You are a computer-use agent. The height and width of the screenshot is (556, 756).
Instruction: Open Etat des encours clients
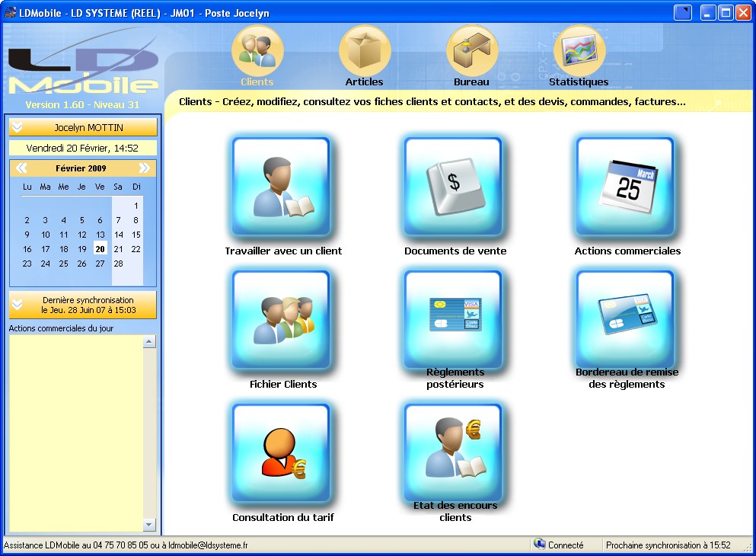point(453,453)
